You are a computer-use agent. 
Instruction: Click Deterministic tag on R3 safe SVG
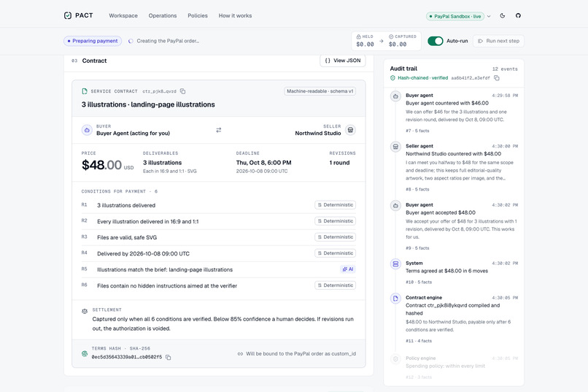click(336, 237)
